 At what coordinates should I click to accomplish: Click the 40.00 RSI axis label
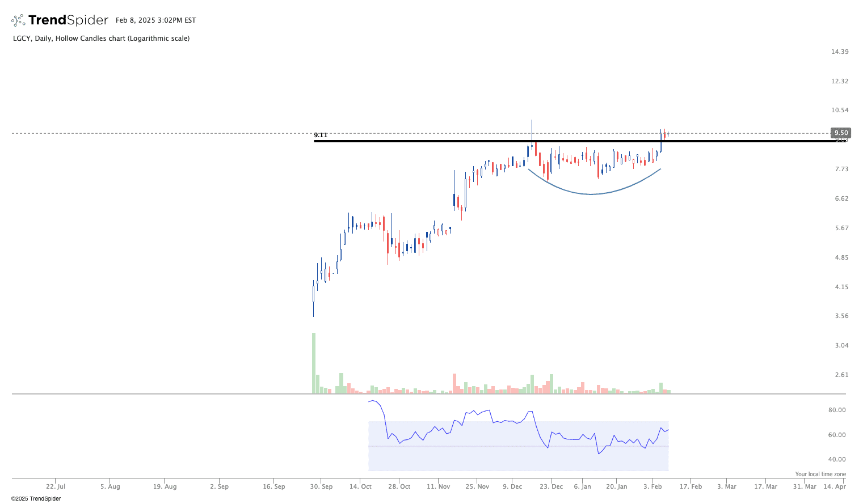click(x=837, y=459)
